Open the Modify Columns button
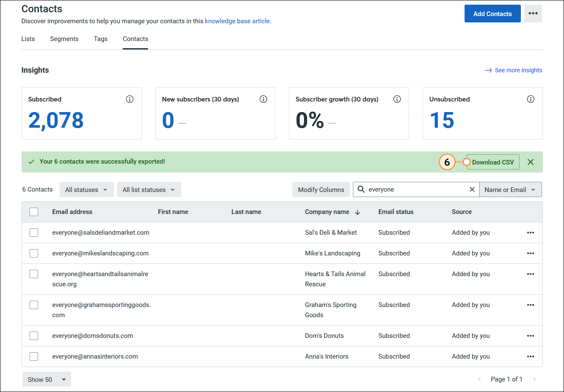Viewport: 564px width, 392px height. coord(321,189)
